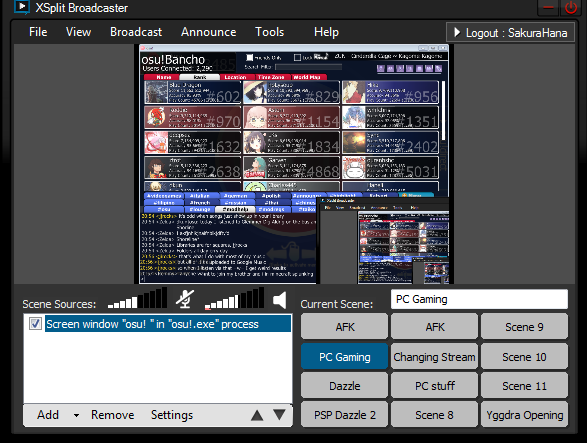The height and width of the screenshot is (443, 587).
Task: Open the Tools menu
Action: (270, 32)
